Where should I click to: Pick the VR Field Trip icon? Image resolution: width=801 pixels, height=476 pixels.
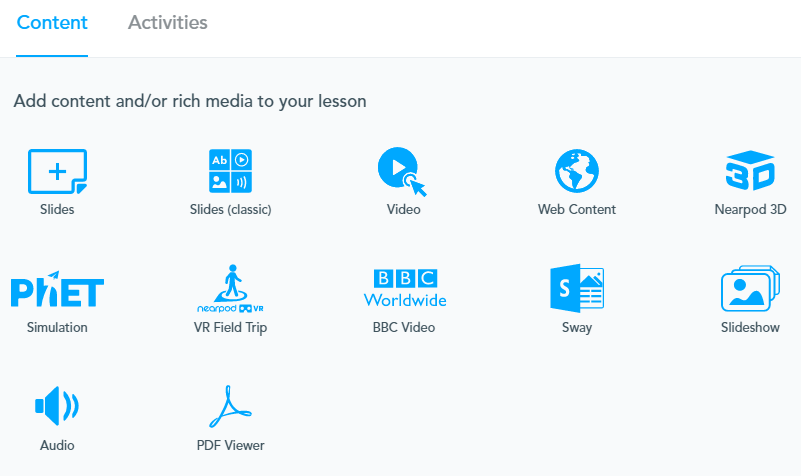coord(230,289)
